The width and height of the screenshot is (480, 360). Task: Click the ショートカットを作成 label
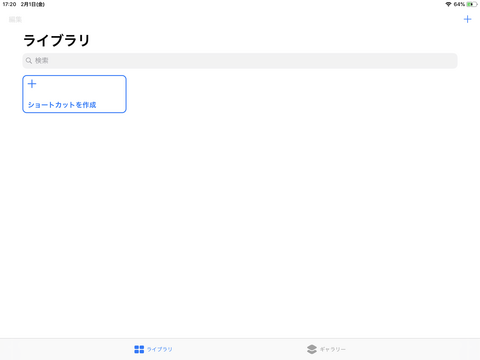coord(62,105)
